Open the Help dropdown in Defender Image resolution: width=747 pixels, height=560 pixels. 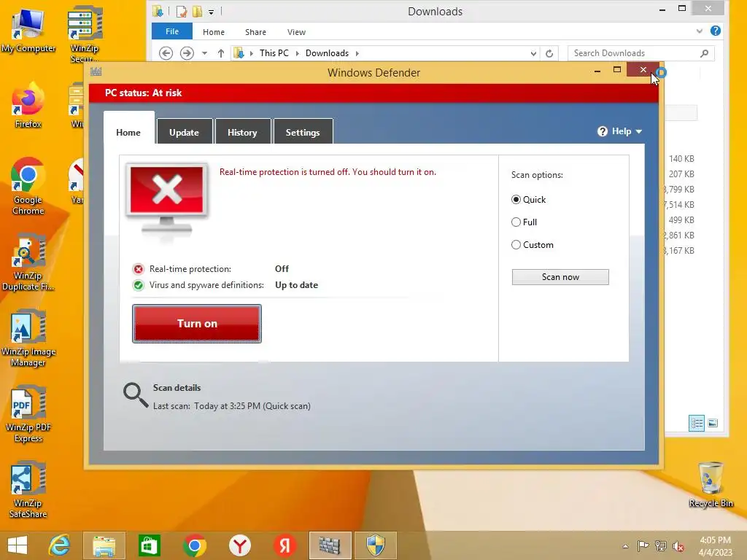620,131
